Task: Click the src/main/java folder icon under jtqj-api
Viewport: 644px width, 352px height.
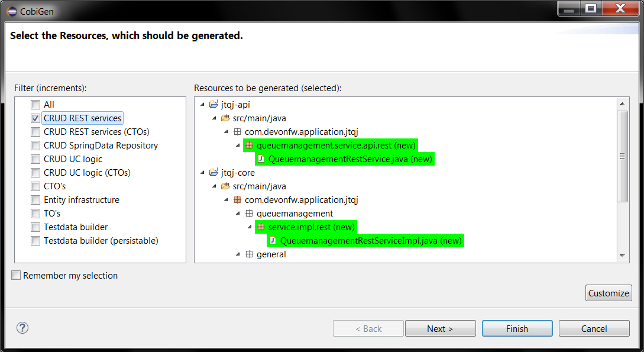Action: (225, 118)
